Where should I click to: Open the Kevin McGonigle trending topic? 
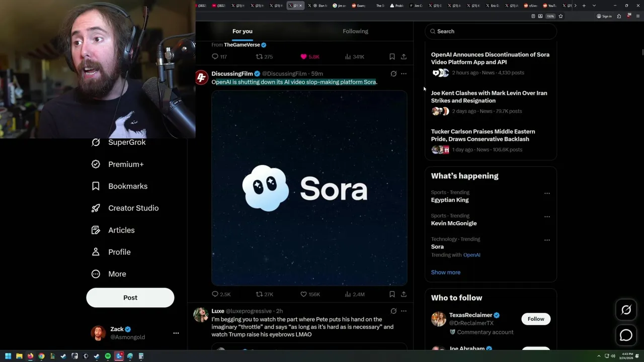tap(454, 223)
